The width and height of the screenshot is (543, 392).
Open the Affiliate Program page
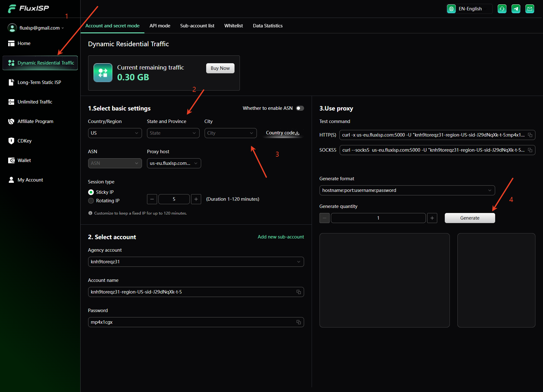tap(36, 121)
